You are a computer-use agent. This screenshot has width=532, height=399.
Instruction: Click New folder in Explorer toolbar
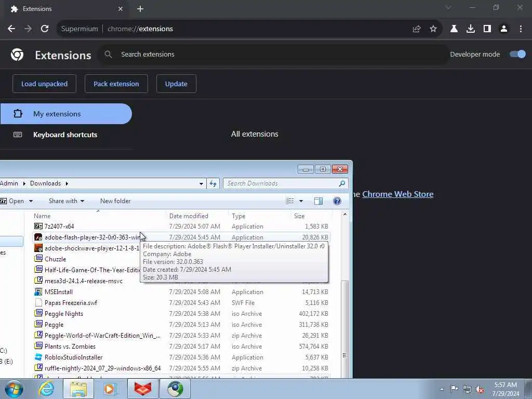pos(115,201)
